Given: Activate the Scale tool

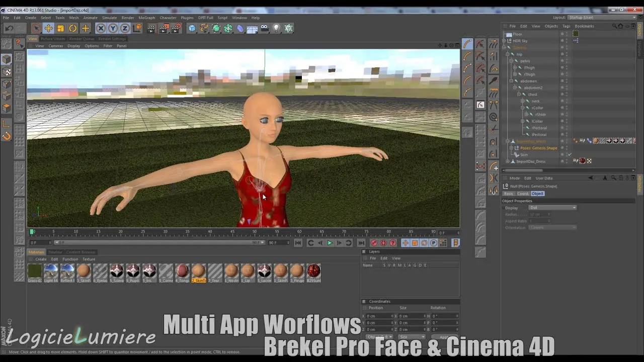Looking at the screenshot, I should point(60,29).
